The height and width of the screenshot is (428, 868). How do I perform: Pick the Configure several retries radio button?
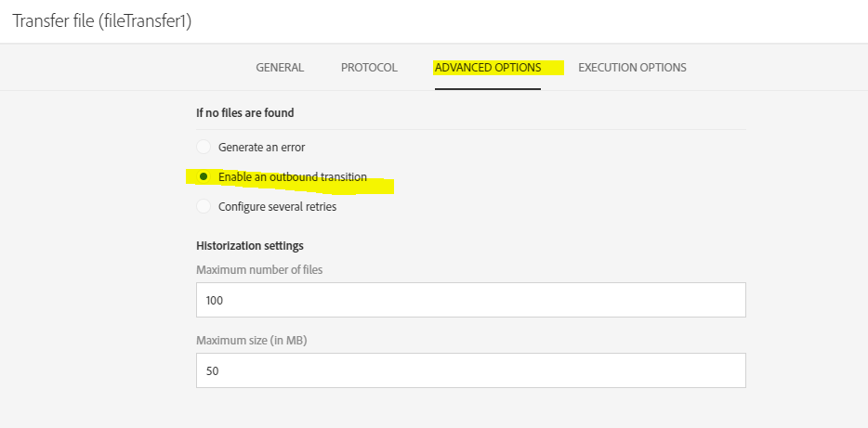point(204,206)
